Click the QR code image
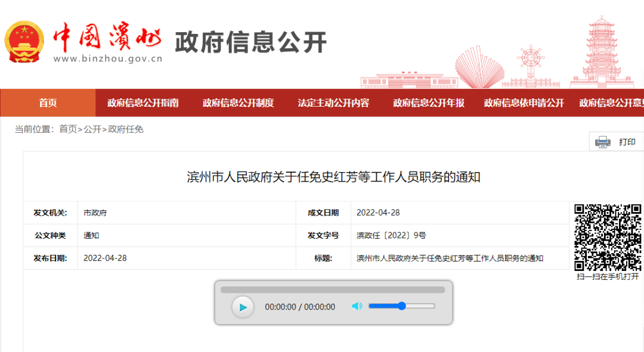The width and height of the screenshot is (644, 352). click(608, 238)
